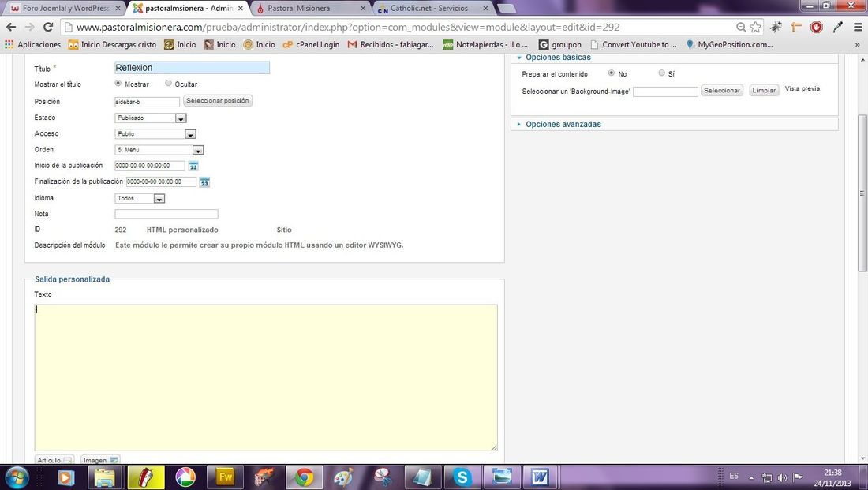868x490 pixels.
Task: Open the bug extension icon
Action: 776,27
